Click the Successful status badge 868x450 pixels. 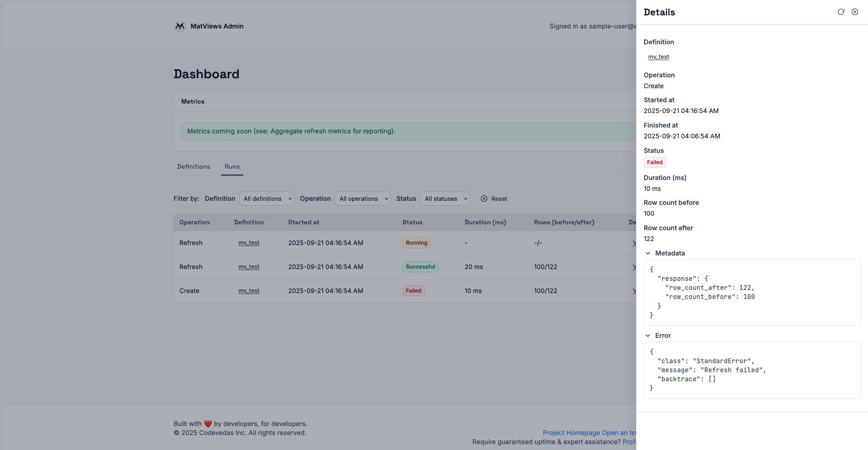pos(420,267)
